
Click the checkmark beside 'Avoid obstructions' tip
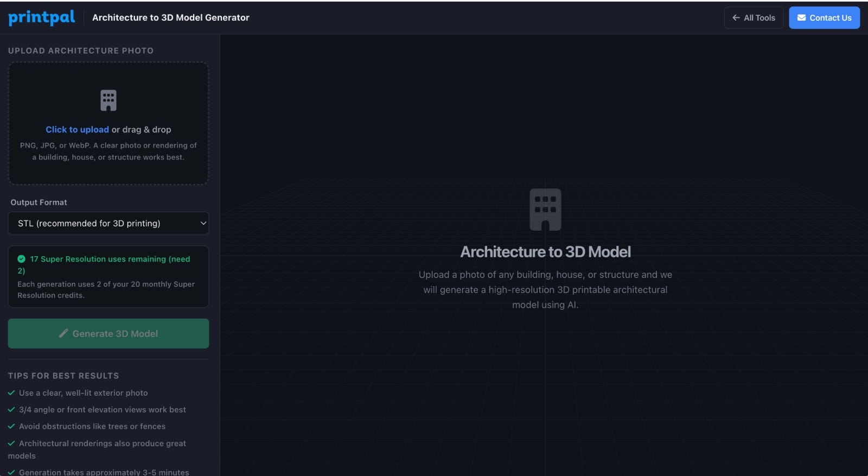(x=11, y=427)
